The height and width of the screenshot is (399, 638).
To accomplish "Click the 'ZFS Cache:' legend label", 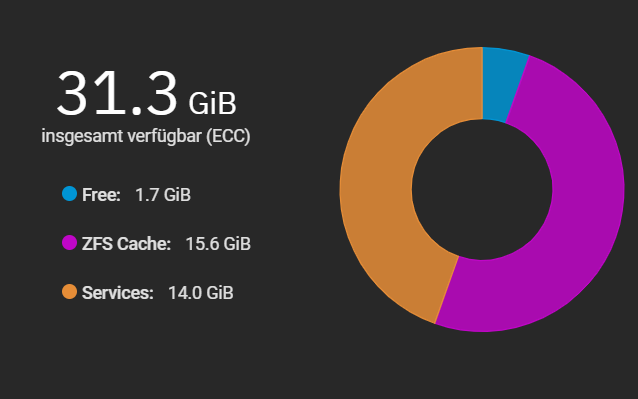I will click(x=127, y=244).
